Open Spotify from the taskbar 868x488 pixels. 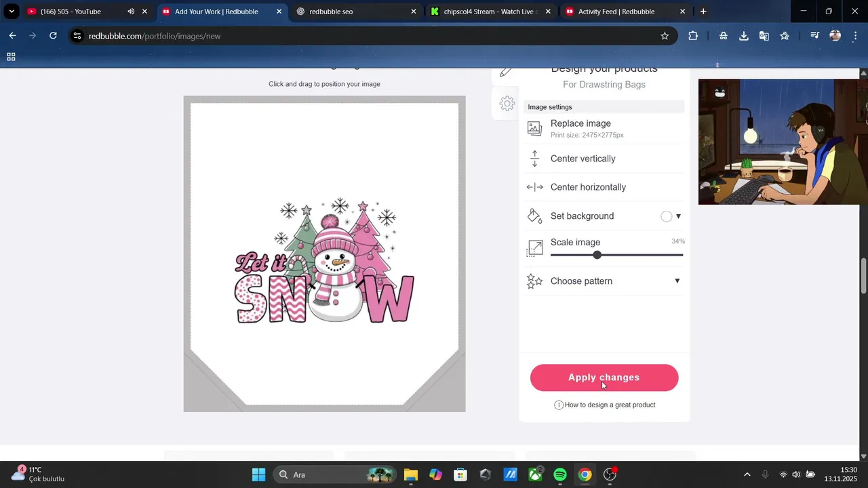[560, 475]
